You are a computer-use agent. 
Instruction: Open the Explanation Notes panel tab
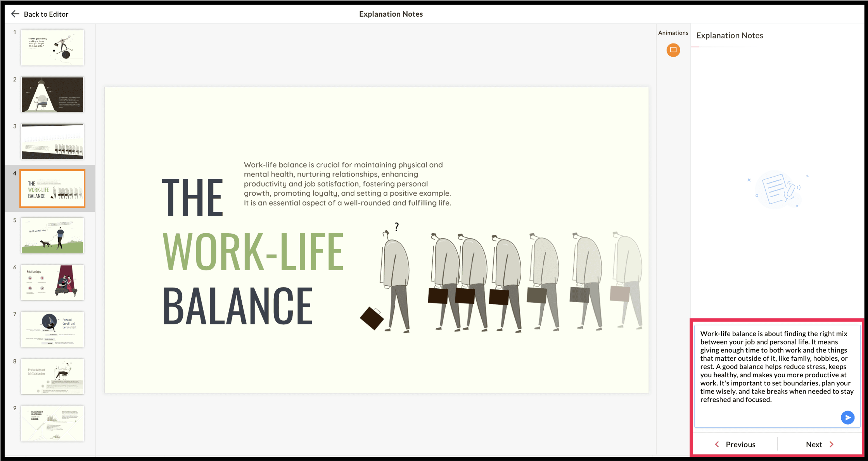[x=729, y=36]
